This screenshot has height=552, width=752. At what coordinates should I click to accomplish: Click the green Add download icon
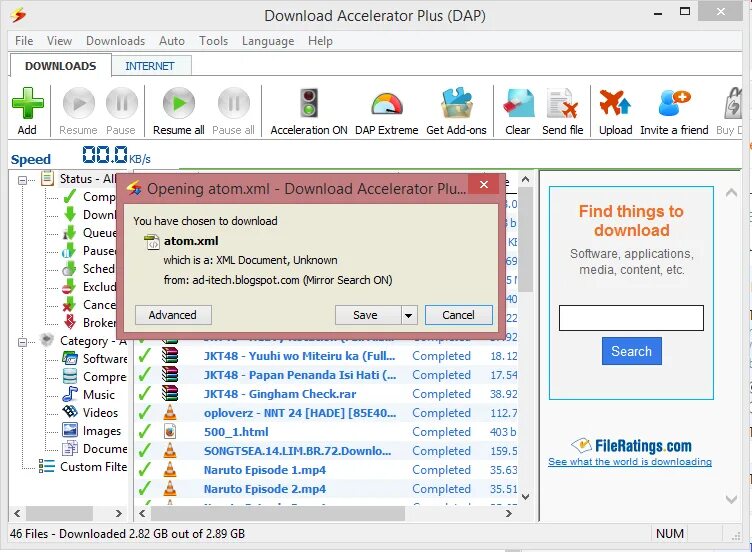[27, 103]
